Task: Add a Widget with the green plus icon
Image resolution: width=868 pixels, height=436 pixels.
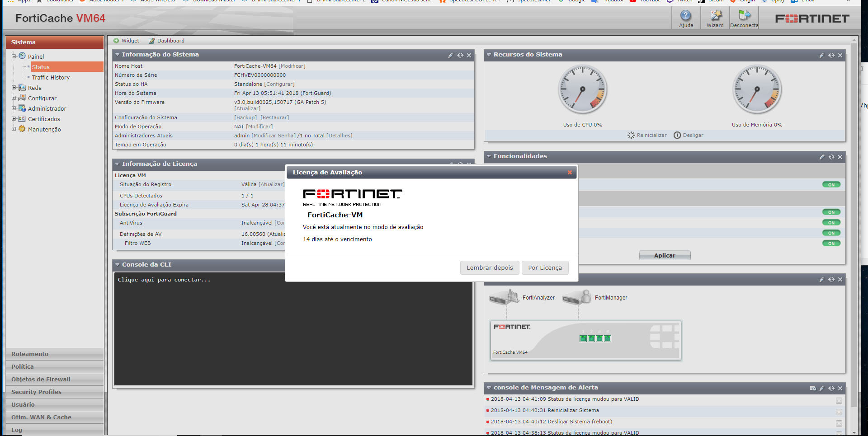Action: (x=116, y=41)
